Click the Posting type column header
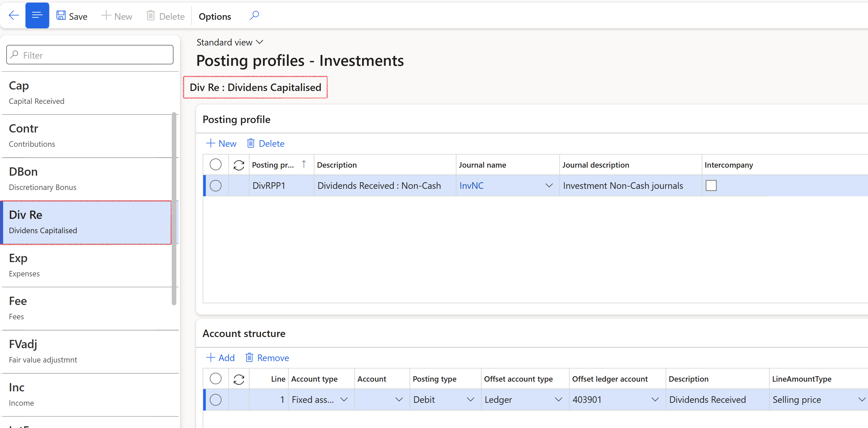 pyautogui.click(x=445, y=379)
